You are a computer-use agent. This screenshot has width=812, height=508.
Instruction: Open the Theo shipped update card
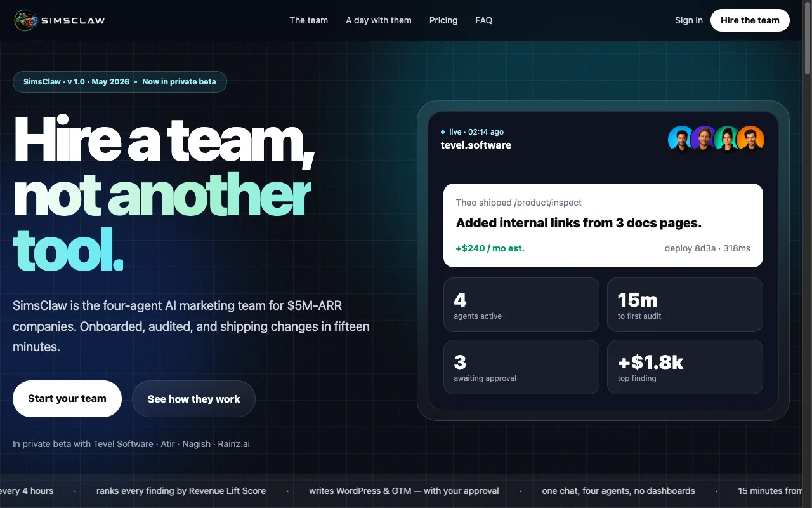pos(603,225)
